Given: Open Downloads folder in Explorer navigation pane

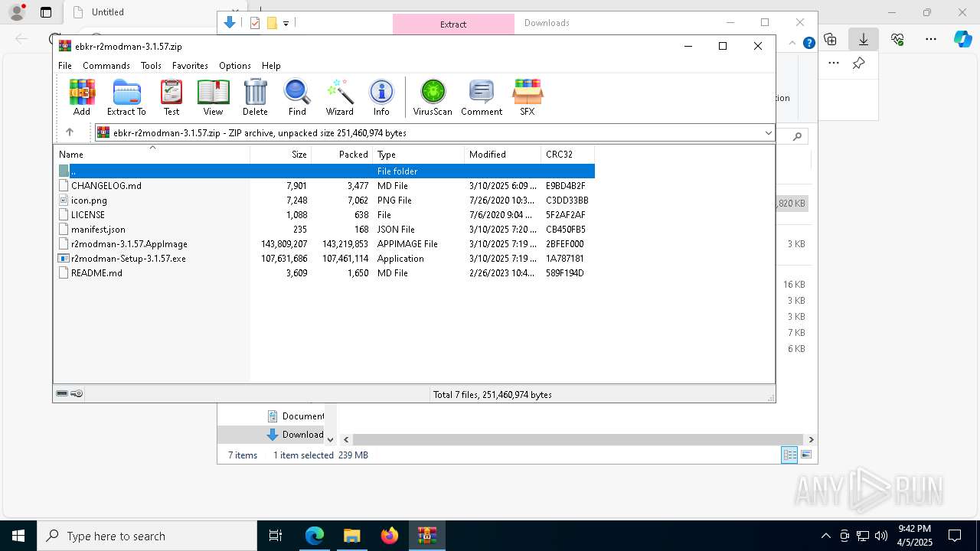Looking at the screenshot, I should [x=296, y=435].
